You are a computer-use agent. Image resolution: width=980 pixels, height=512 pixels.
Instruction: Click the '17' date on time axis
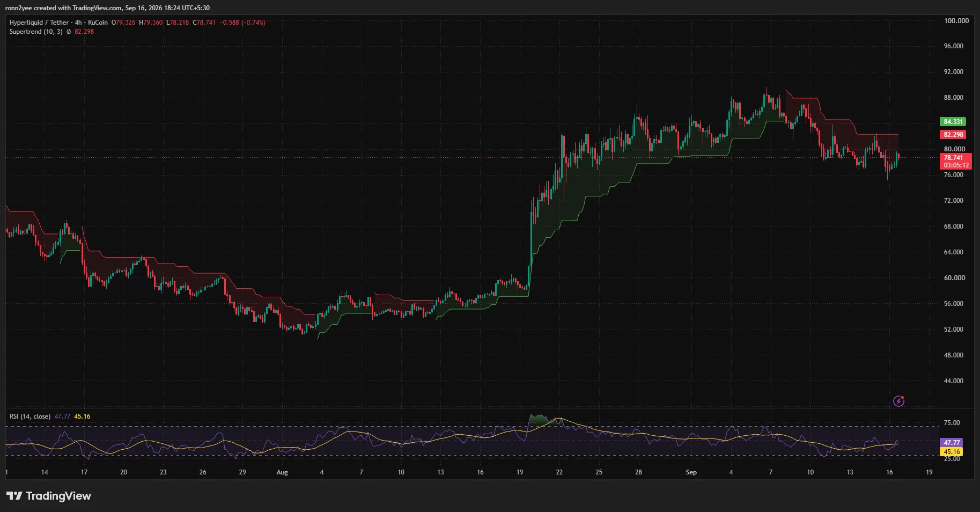pos(84,472)
